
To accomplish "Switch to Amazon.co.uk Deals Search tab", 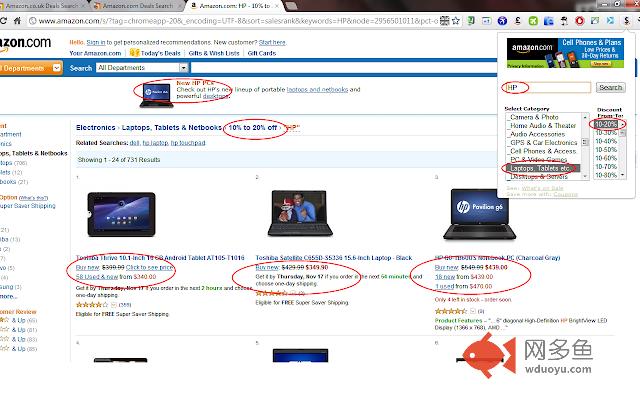I will point(41,6).
